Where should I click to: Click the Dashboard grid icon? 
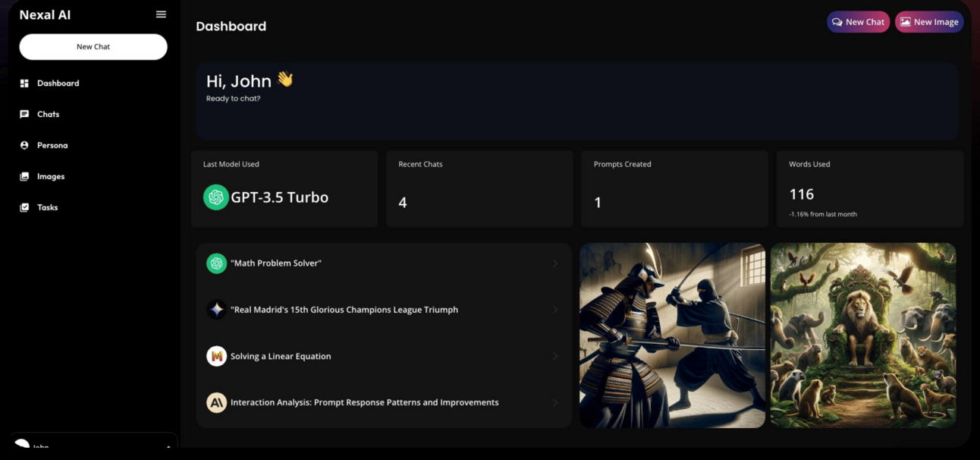(24, 83)
